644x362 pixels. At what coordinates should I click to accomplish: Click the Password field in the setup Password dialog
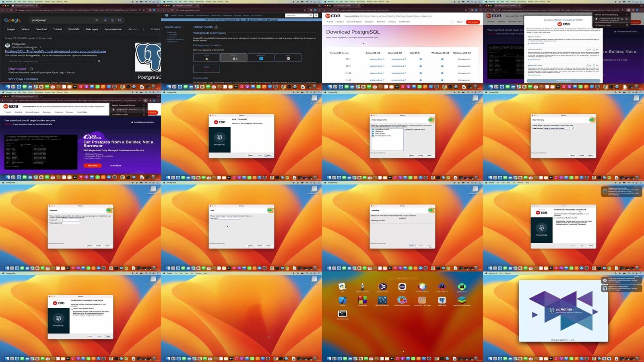(71, 220)
